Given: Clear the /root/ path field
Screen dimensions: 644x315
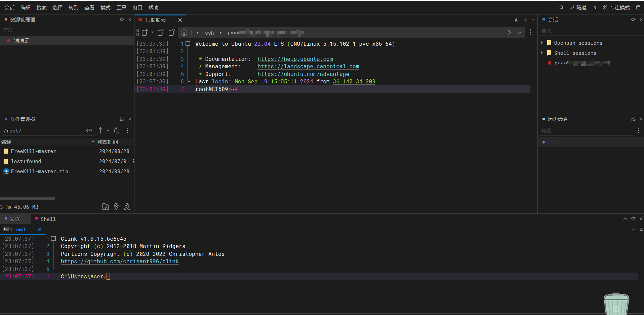Looking at the screenshot, I should pyautogui.click(x=89, y=130).
